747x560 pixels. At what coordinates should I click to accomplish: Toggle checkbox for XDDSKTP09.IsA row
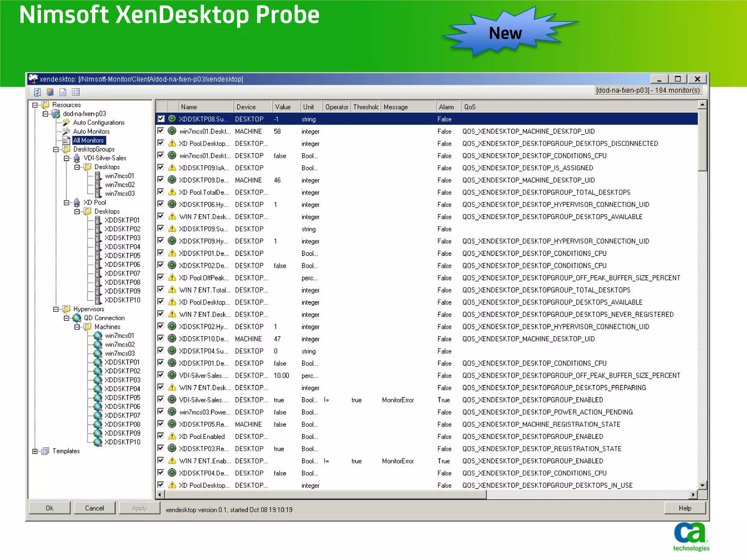tap(161, 167)
